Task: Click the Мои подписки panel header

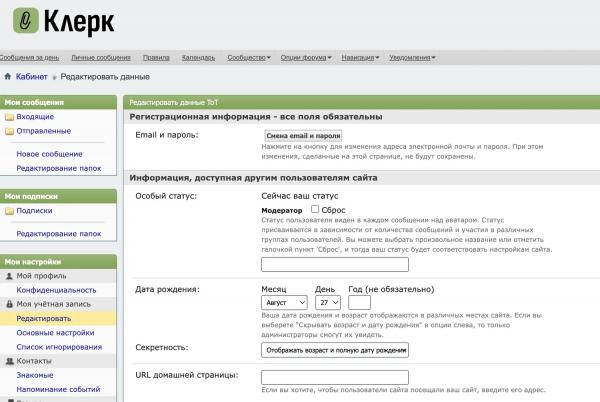Action: tap(58, 196)
